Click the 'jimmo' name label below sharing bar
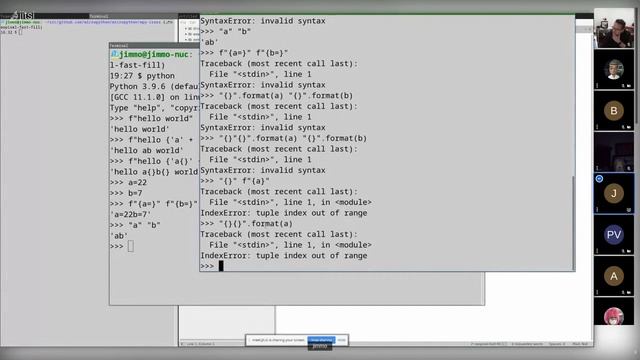Image resolution: width=640 pixels, height=360 pixels. [320, 347]
